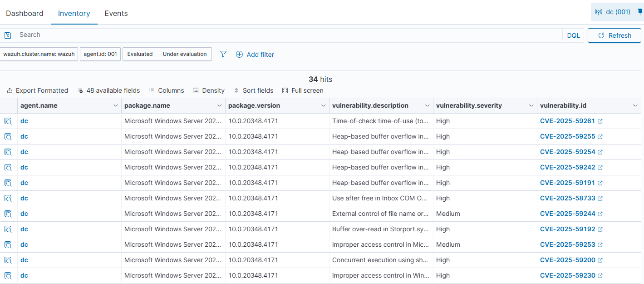Open the CVE-2025-59242 vulnerability link

567,168
